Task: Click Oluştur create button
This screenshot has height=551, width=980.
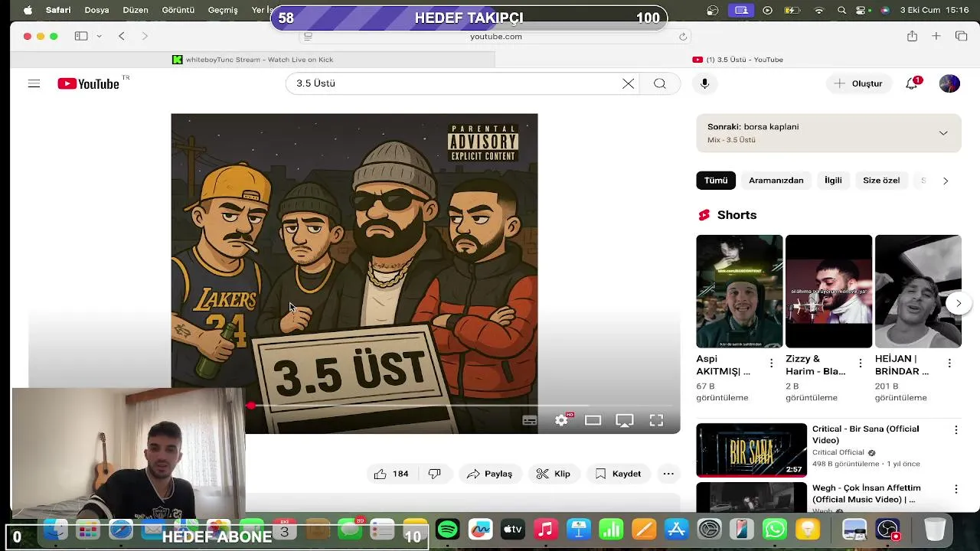Action: point(858,83)
